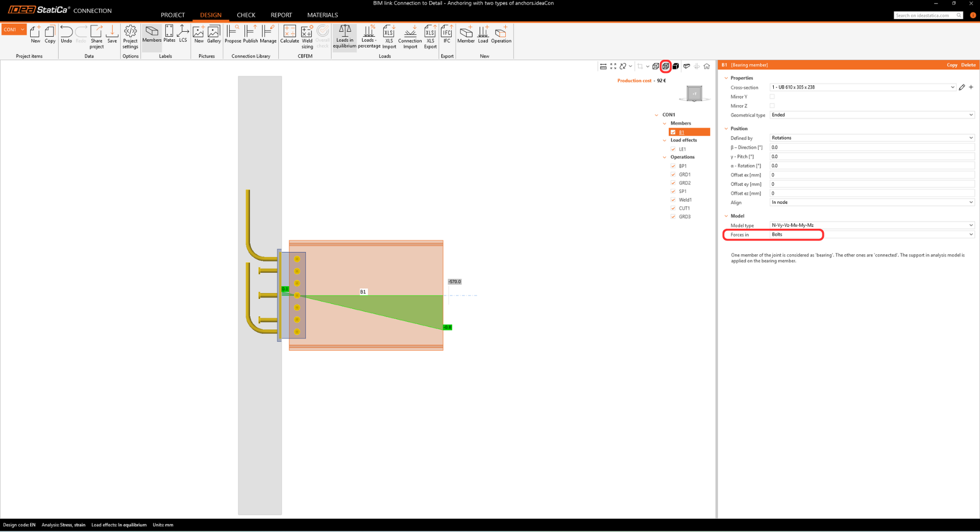Viewport: 980px width, 532px height.
Task: Toggle the BP1 operation checkbox
Action: [x=673, y=166]
